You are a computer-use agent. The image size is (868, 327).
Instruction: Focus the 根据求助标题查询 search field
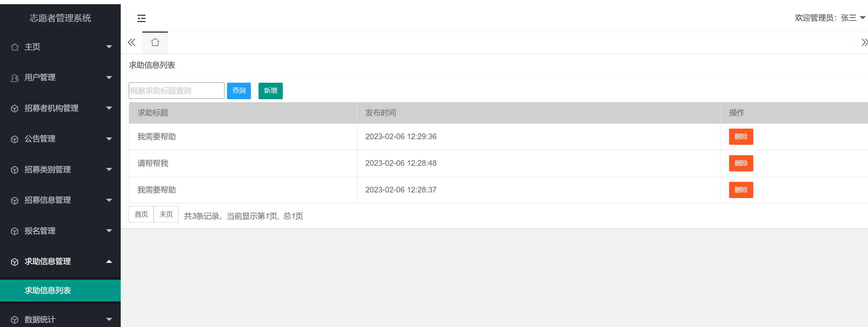[x=176, y=91]
